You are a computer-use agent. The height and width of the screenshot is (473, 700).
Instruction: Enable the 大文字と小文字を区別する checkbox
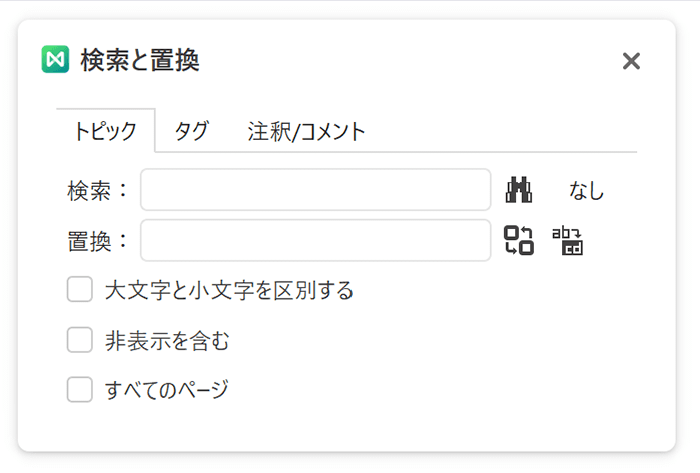(x=80, y=289)
